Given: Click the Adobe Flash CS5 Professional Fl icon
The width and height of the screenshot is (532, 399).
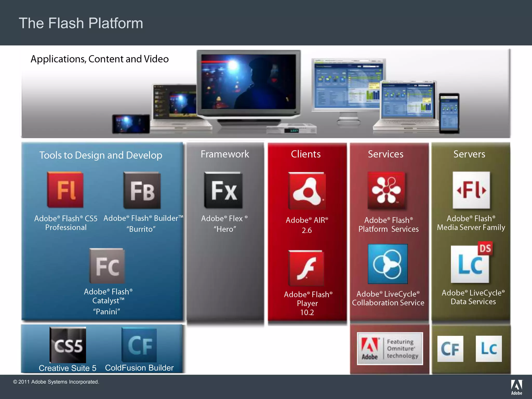Looking at the screenshot, I should pyautogui.click(x=65, y=190).
